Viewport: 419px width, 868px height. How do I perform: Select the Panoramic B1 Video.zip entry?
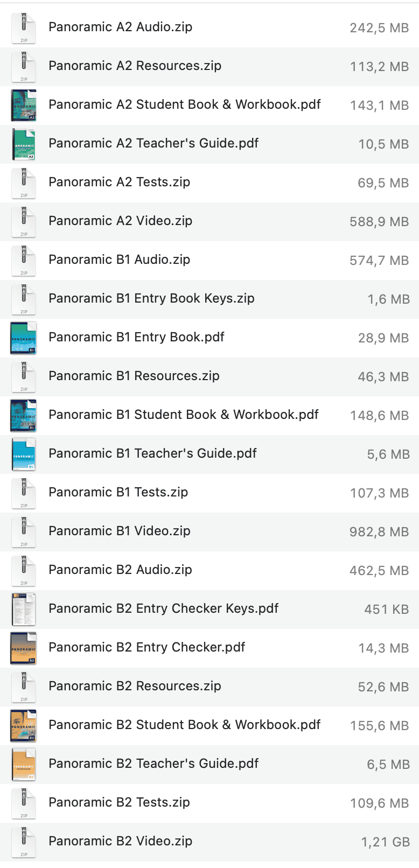coord(210,532)
